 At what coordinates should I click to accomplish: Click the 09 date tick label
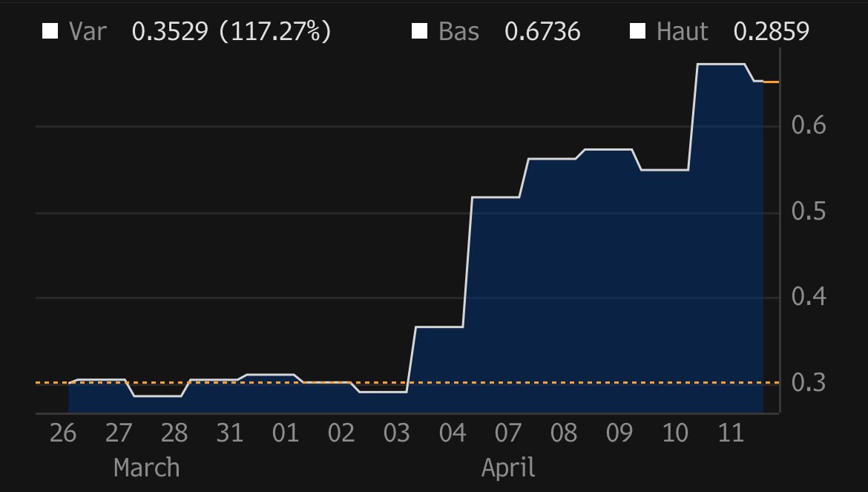[619, 433]
